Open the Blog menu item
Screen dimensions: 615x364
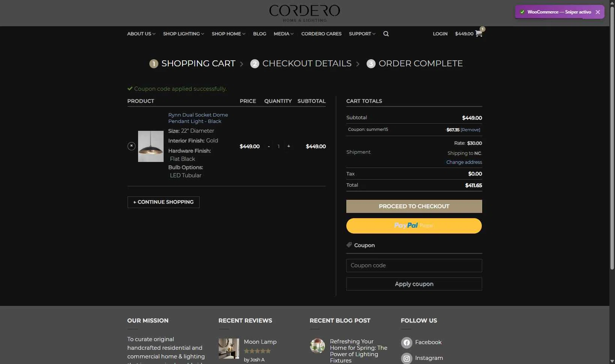coord(260,34)
